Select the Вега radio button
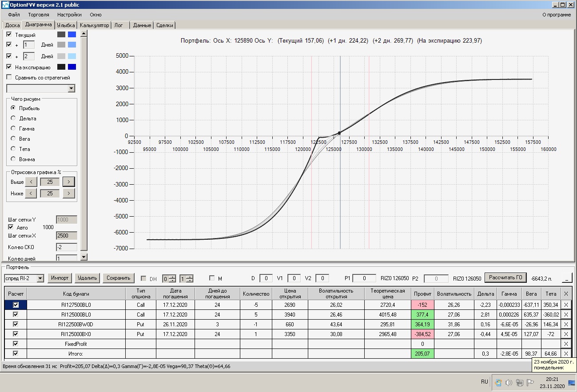The image size is (577, 392). [x=13, y=139]
